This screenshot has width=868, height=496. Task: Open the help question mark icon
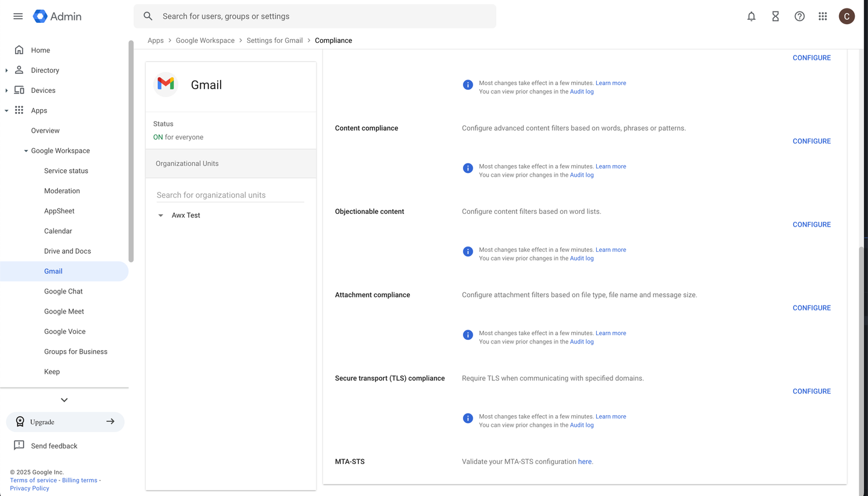tap(799, 16)
